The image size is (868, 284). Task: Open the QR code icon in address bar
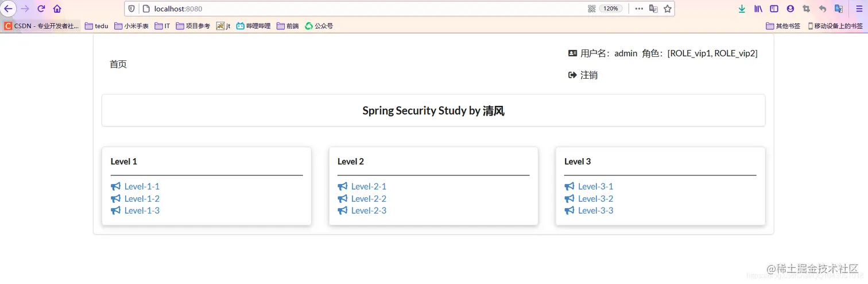click(x=592, y=9)
